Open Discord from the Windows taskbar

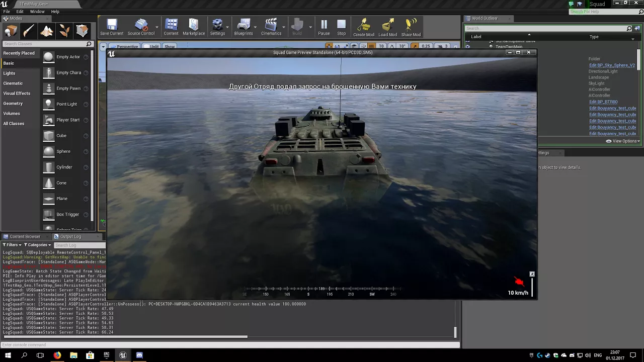pos(139,355)
